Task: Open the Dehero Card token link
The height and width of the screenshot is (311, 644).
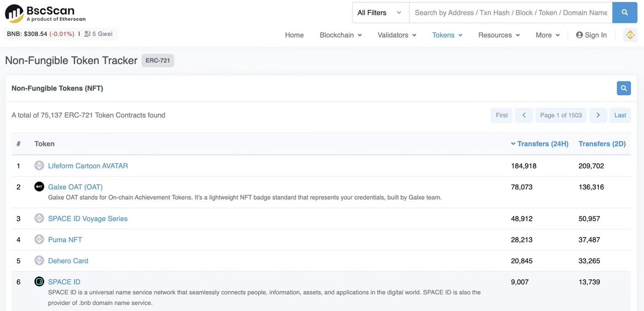Action: pyautogui.click(x=68, y=261)
